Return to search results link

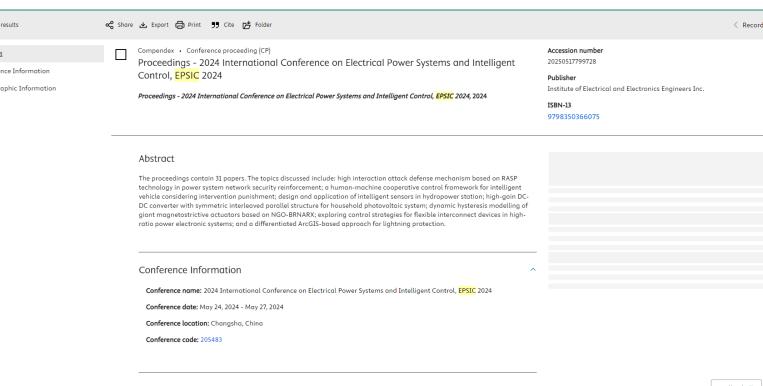(9, 25)
